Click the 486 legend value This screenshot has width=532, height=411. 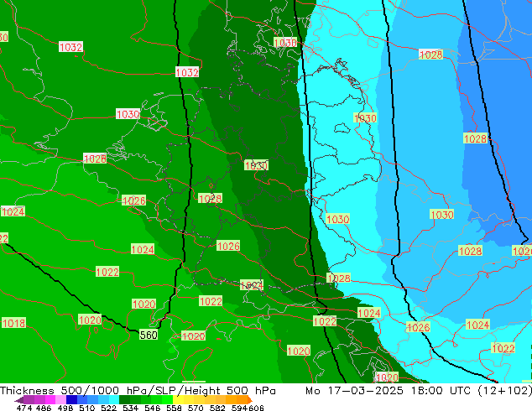(44, 408)
